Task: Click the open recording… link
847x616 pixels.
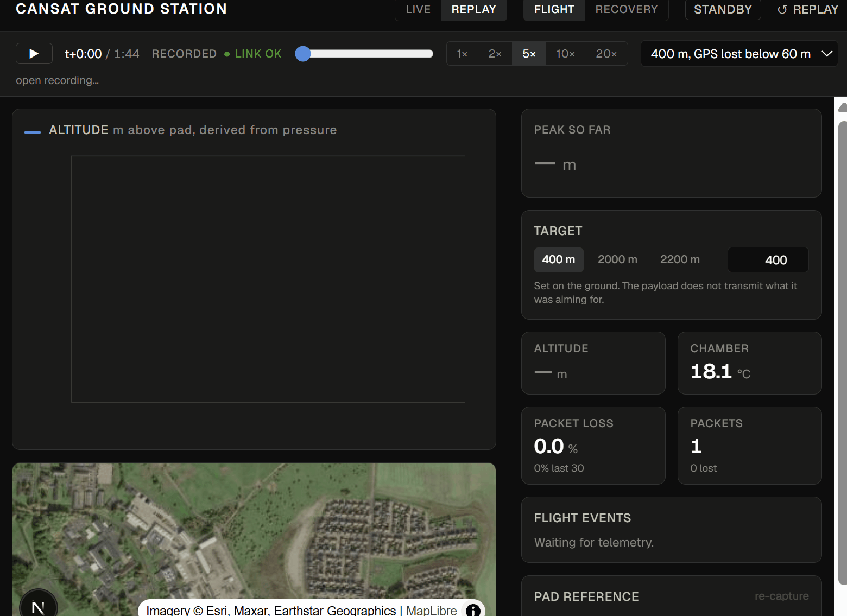Action: (x=57, y=80)
